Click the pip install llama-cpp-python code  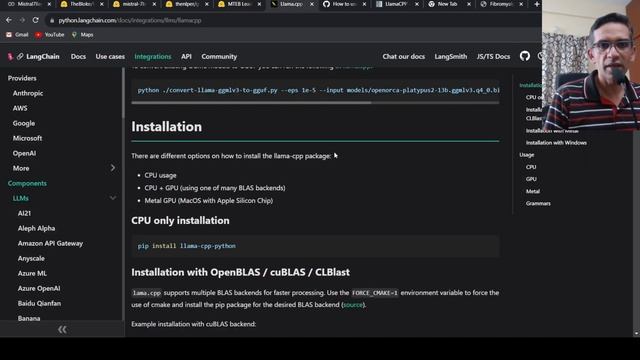(x=187, y=246)
